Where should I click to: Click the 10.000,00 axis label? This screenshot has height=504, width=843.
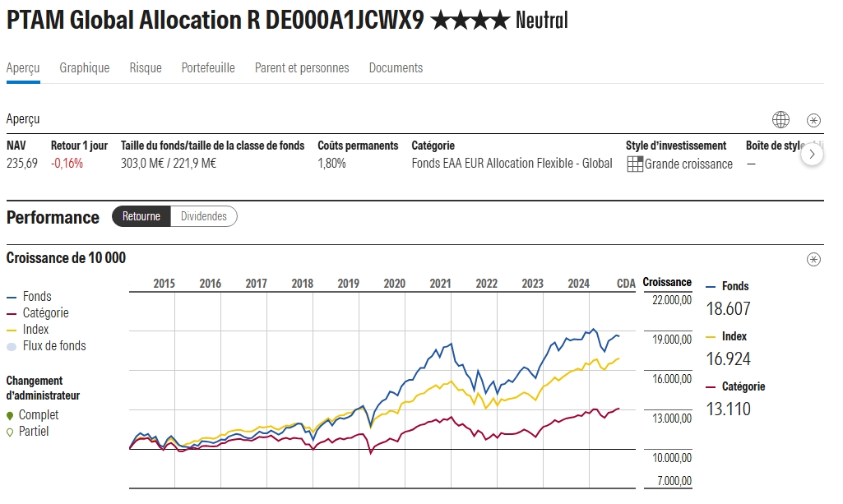671,458
